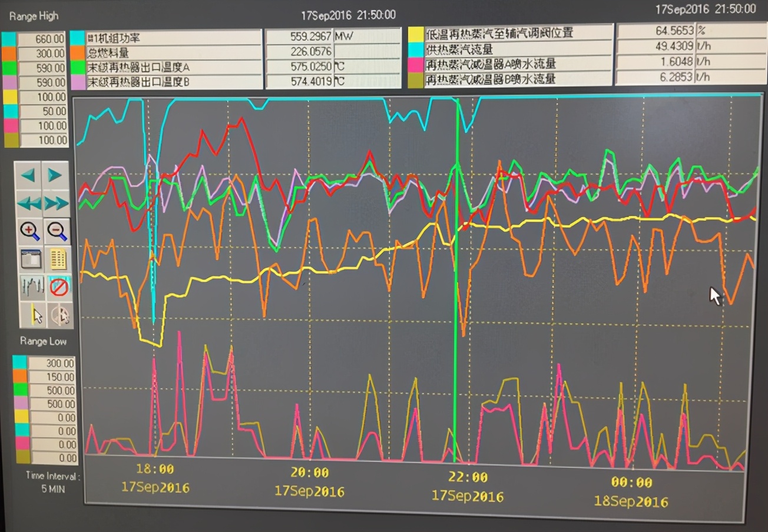Select the cyan swatch beside 供热蒸汽流量
The image size is (768, 532).
click(x=416, y=49)
